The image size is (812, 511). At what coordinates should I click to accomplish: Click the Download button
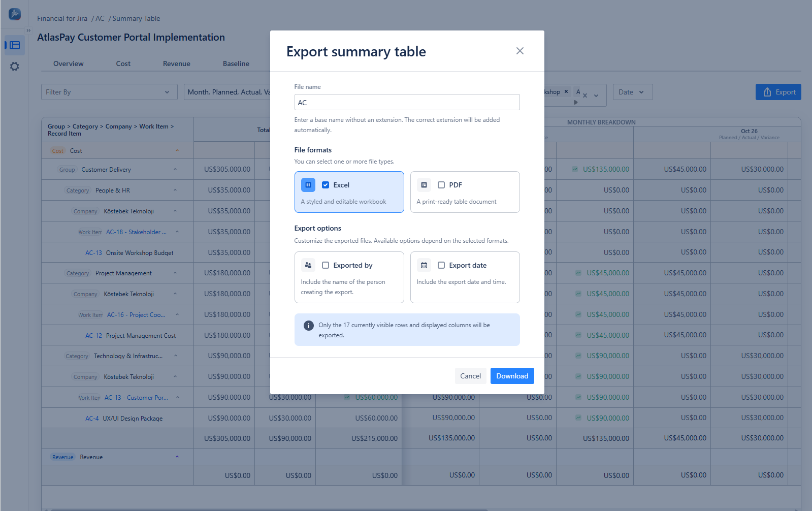[512, 376]
